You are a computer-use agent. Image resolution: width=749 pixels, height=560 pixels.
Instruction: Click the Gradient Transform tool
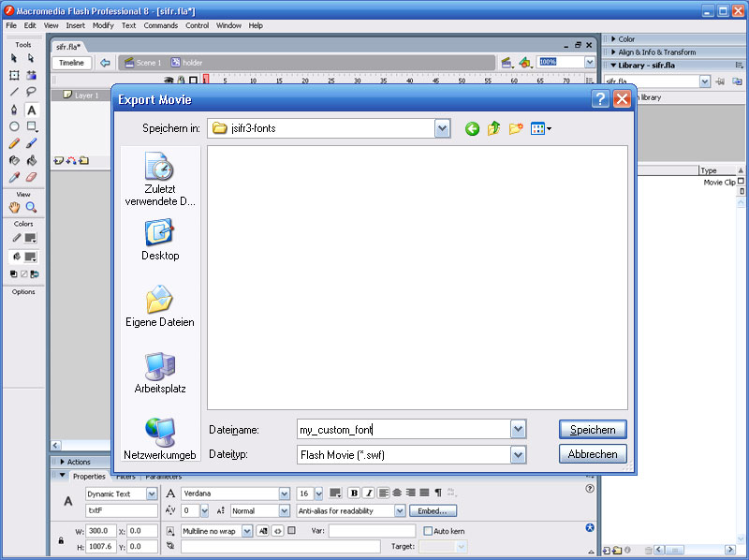click(x=31, y=75)
